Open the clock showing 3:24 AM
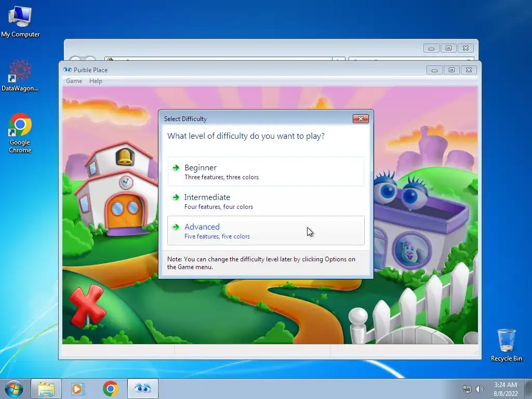The width and height of the screenshot is (532, 399). coord(506,389)
